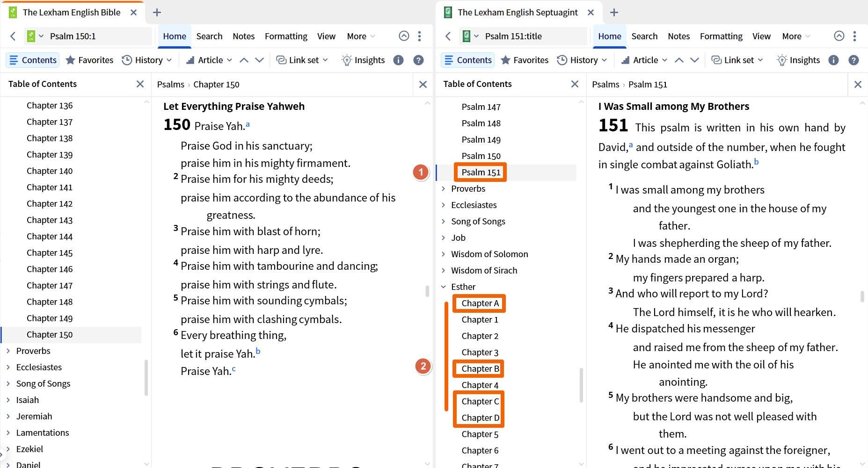The image size is (868, 468).
Task: Switch to Formatting tab in the Lexham Bible panel
Action: [x=286, y=36]
